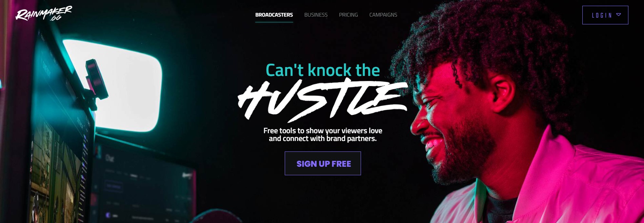Click the webcam mounted on the monitor

pyautogui.click(x=96, y=80)
